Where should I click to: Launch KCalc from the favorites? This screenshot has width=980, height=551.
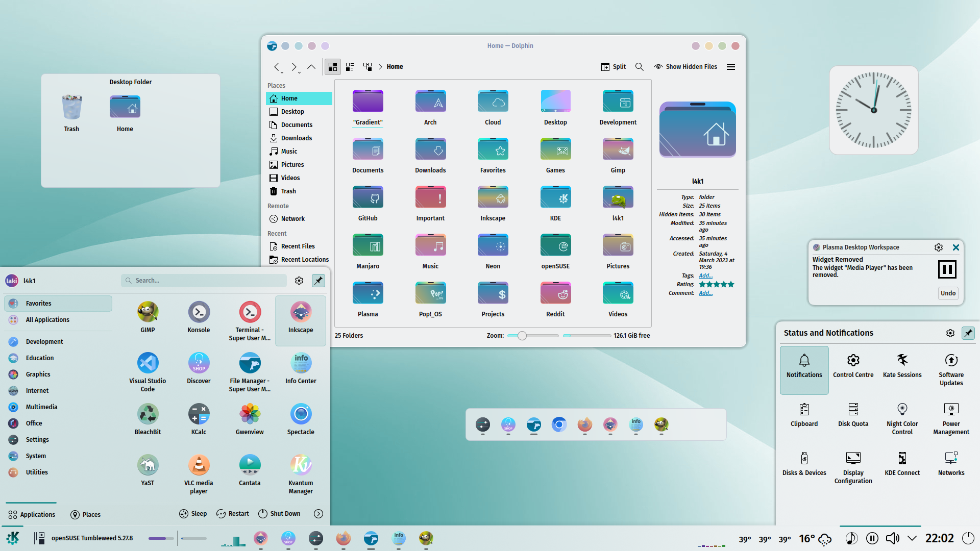click(199, 418)
